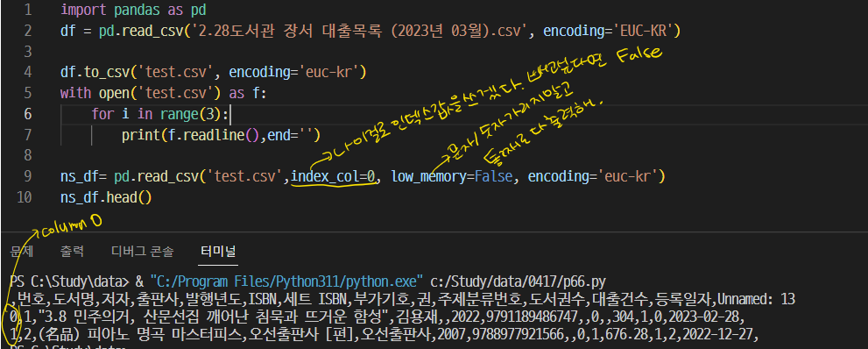Screen dimensions: 868x349
Task: Open the 출력 panel tab
Action: [x=72, y=252]
